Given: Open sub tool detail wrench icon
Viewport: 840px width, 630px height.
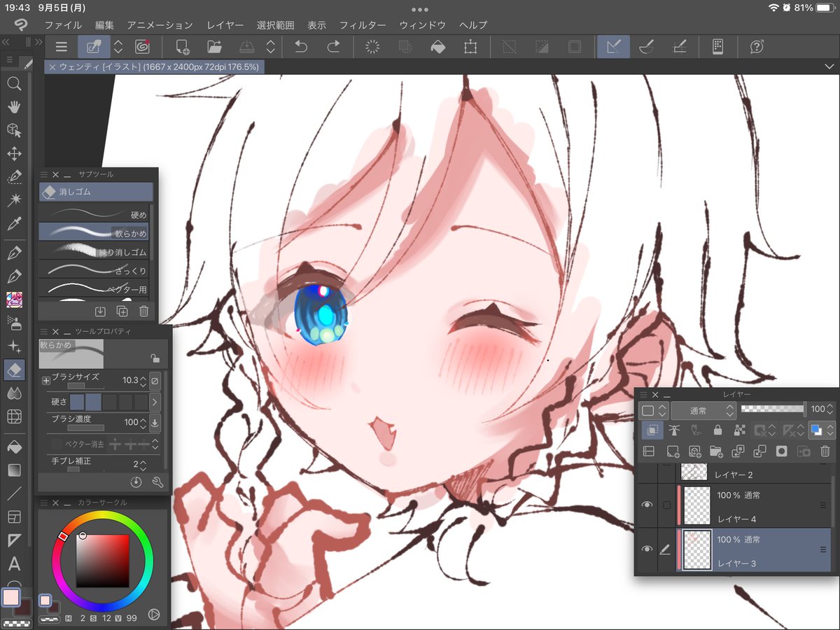Looking at the screenshot, I should coord(157,482).
